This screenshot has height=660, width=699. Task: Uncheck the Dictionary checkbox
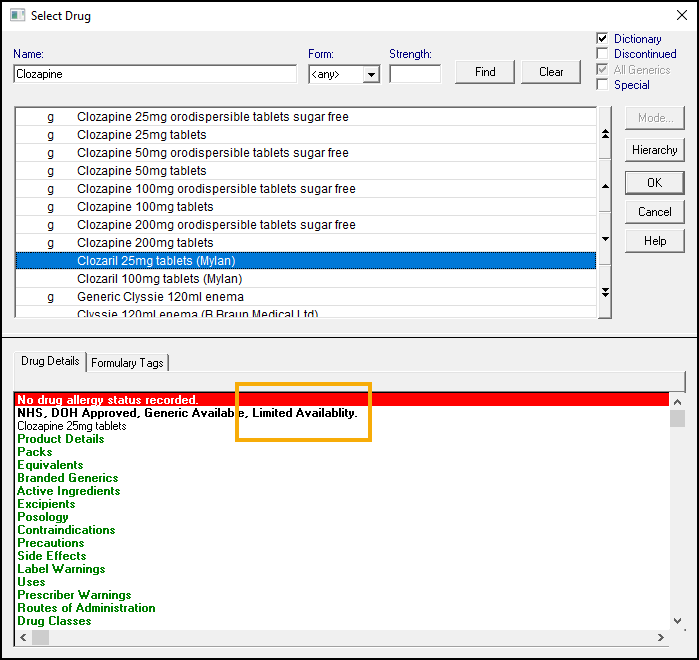click(x=602, y=39)
